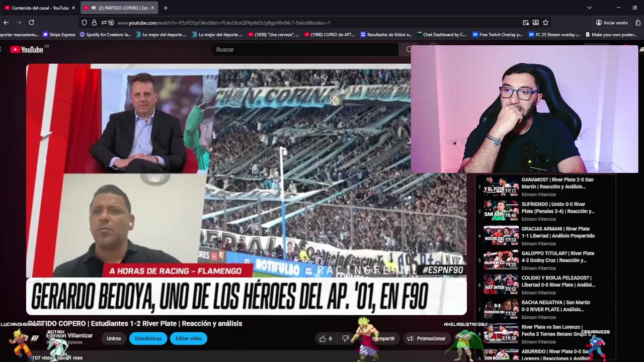Open Free Twitch Overlay bookmark
Image resolution: width=644 pixels, height=362 pixels.
click(498, 35)
